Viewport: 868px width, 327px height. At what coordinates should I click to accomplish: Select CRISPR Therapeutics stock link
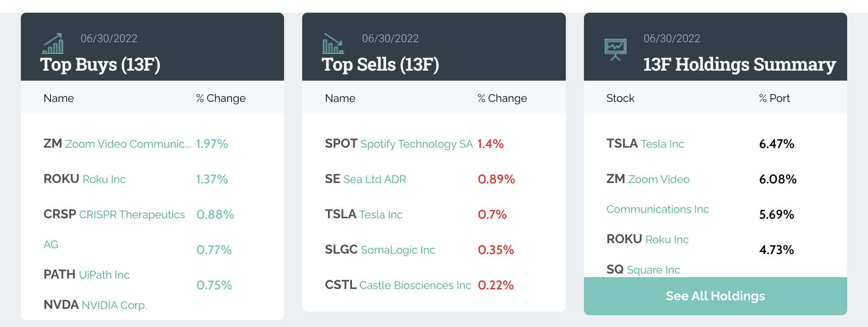pyautogui.click(x=131, y=215)
